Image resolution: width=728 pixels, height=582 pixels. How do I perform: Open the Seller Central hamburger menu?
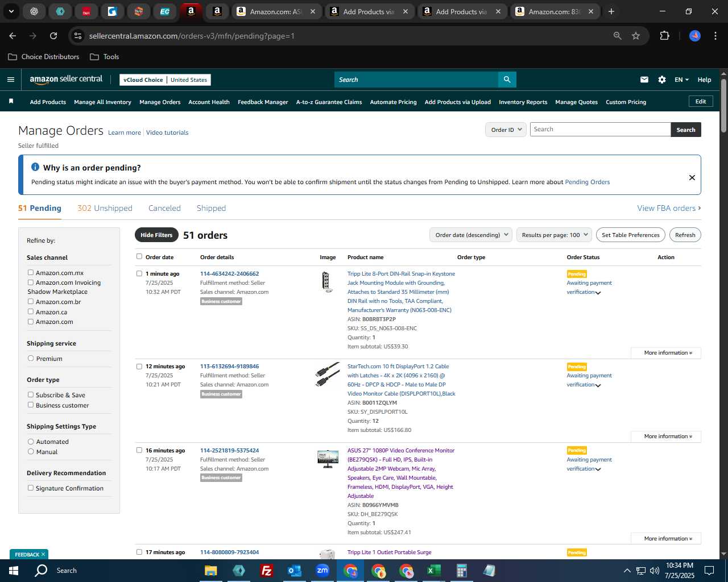pos(10,80)
